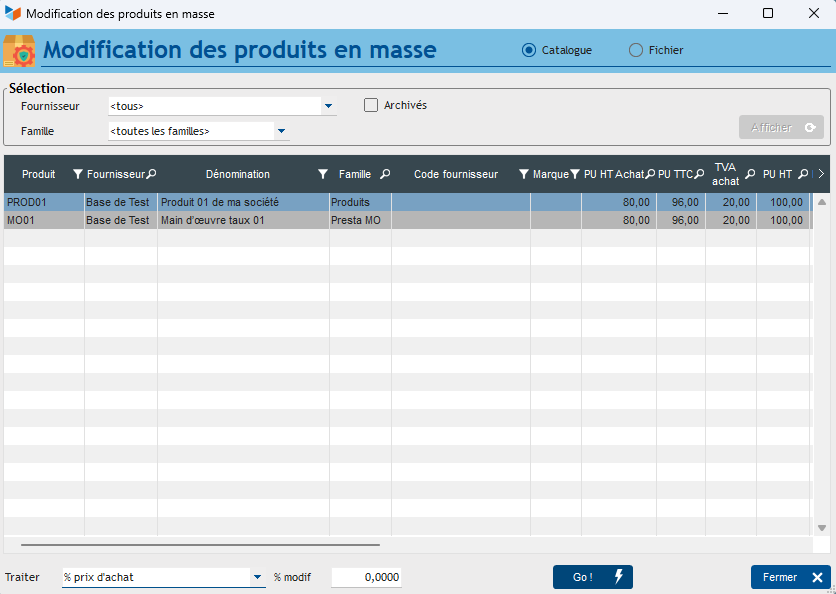
Task: Click the search icon in TVA achat column
Action: point(750,174)
